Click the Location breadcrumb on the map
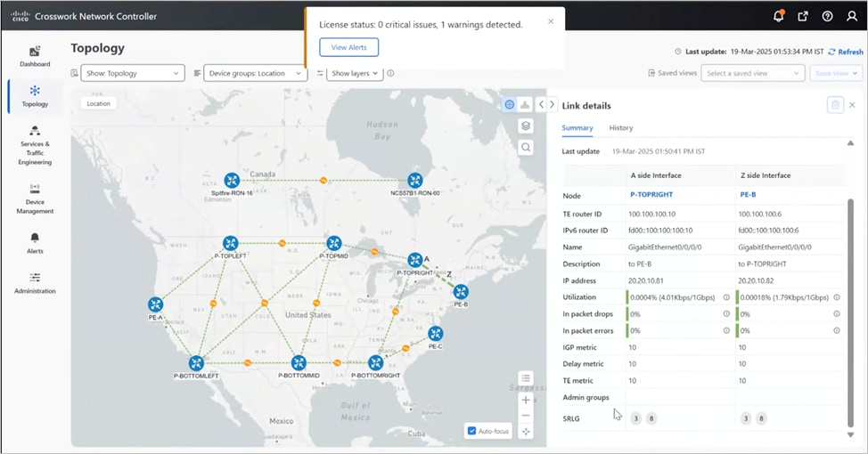This screenshot has height=454, width=868. [99, 103]
